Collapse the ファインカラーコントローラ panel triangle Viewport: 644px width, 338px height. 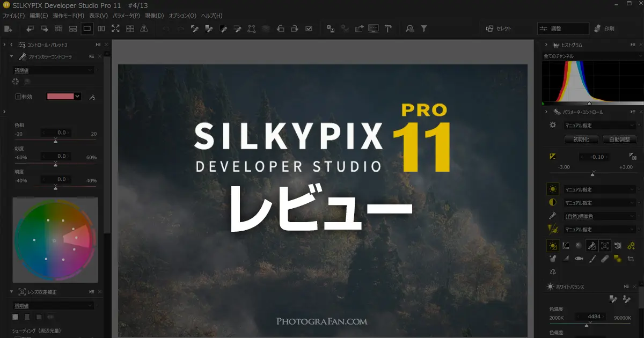11,56
